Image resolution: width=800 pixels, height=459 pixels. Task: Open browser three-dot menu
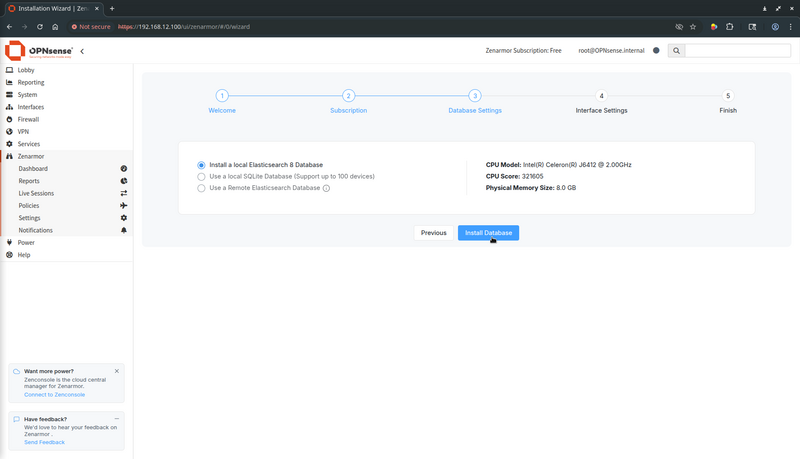tap(791, 27)
